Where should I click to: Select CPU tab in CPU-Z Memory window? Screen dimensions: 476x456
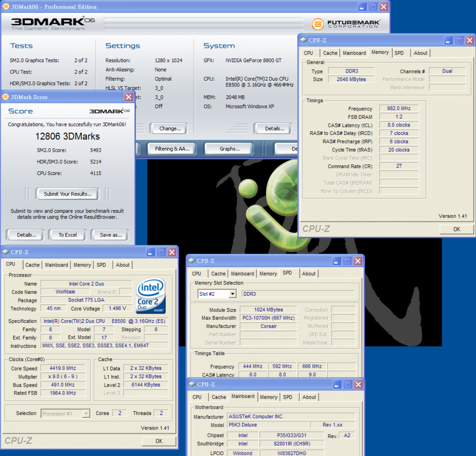pos(309,53)
